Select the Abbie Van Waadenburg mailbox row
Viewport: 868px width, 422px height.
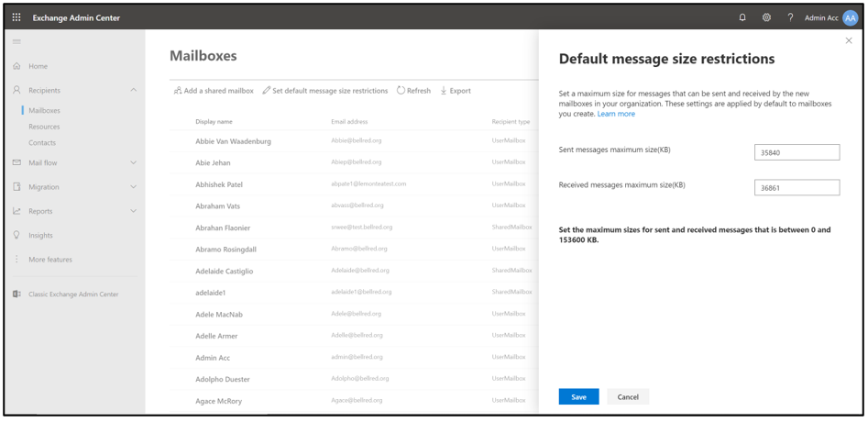355,141
